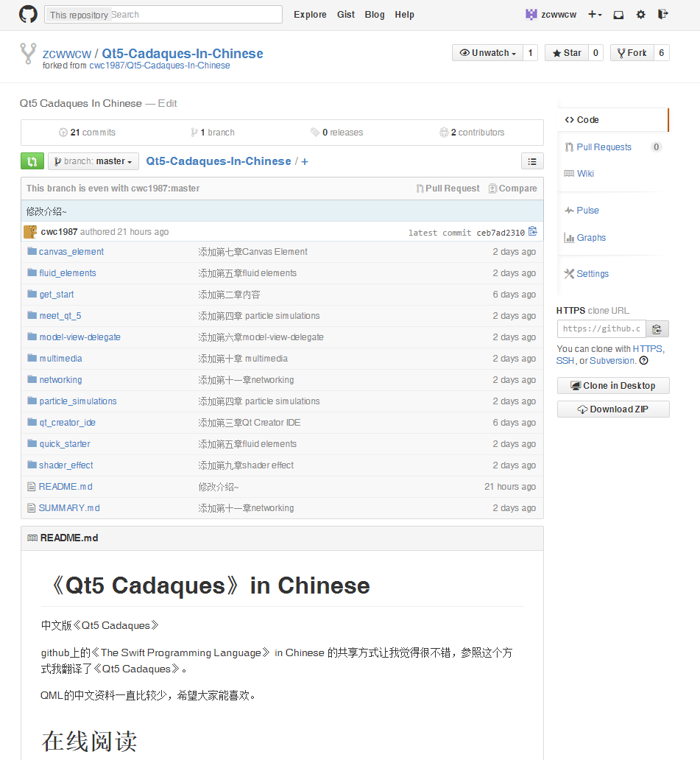700x760 pixels.
Task: Open Help in top navigation
Action: click(x=405, y=15)
